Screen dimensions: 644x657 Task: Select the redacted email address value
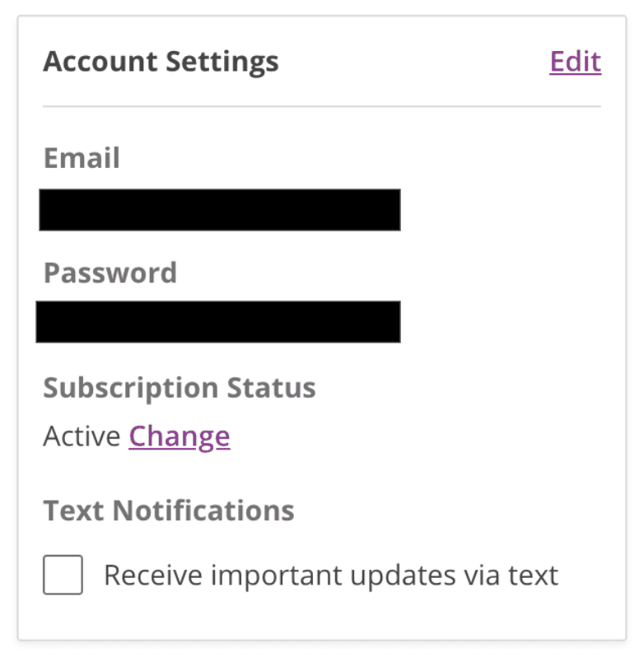[220, 209]
